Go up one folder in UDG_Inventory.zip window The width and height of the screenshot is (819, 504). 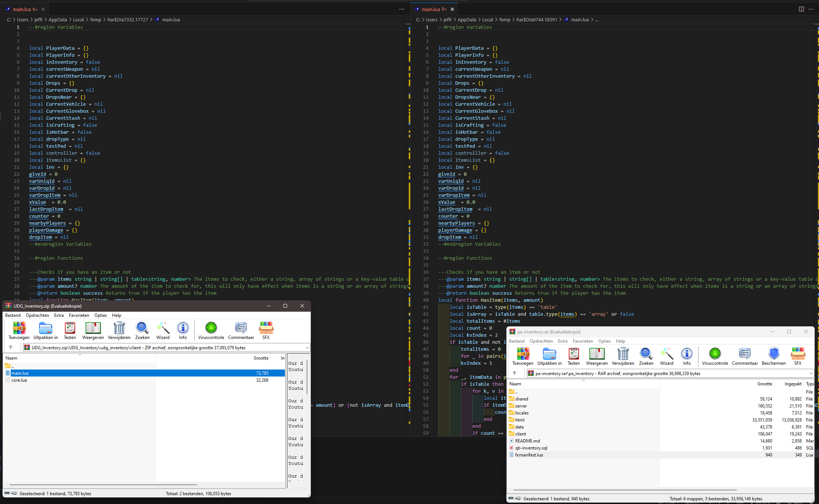pos(11,347)
